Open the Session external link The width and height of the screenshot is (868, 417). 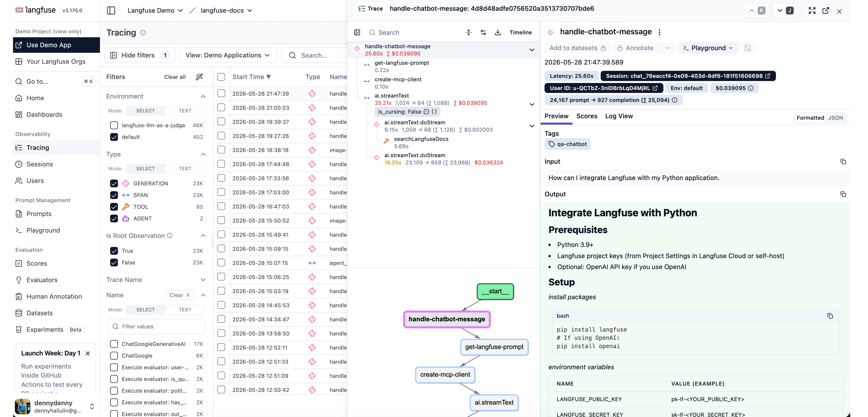pyautogui.click(x=768, y=76)
